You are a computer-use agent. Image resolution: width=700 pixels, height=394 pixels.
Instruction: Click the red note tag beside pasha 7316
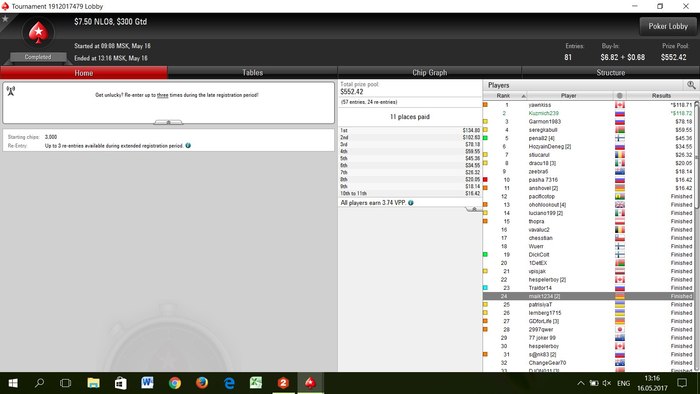(485, 180)
